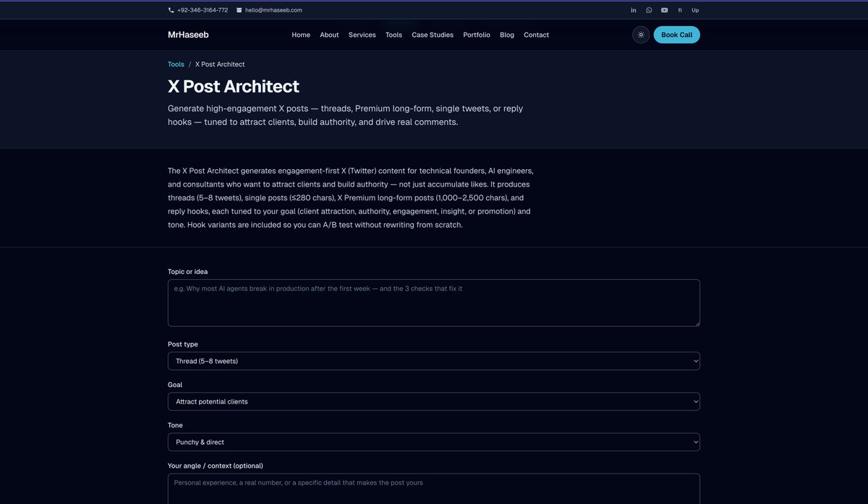The width and height of the screenshot is (868, 504).
Task: Open the YouTube icon link
Action: point(664,10)
